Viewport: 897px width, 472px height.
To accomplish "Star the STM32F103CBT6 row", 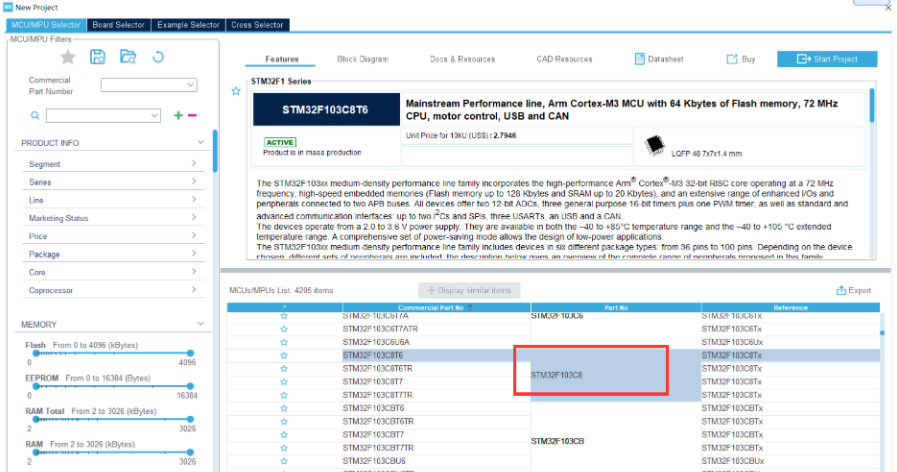I will tap(284, 408).
